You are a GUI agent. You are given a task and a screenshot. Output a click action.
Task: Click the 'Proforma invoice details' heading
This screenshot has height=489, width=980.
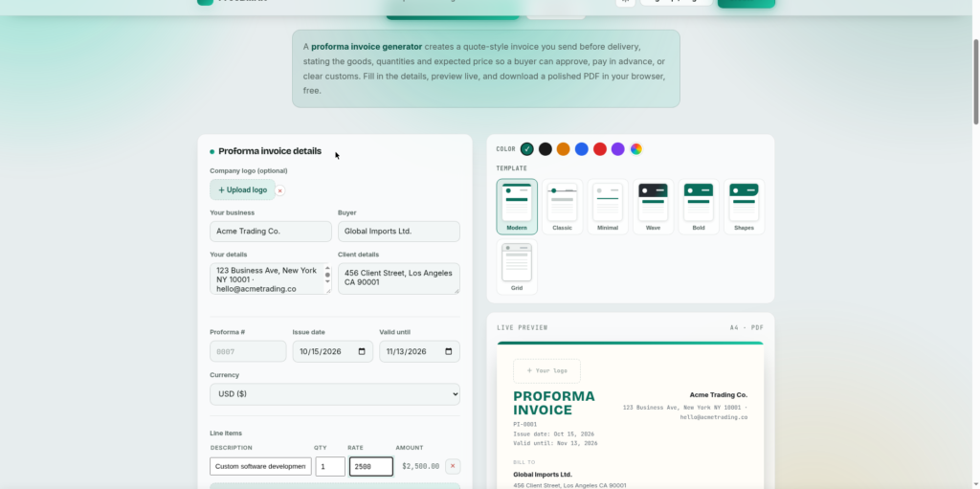coord(270,151)
